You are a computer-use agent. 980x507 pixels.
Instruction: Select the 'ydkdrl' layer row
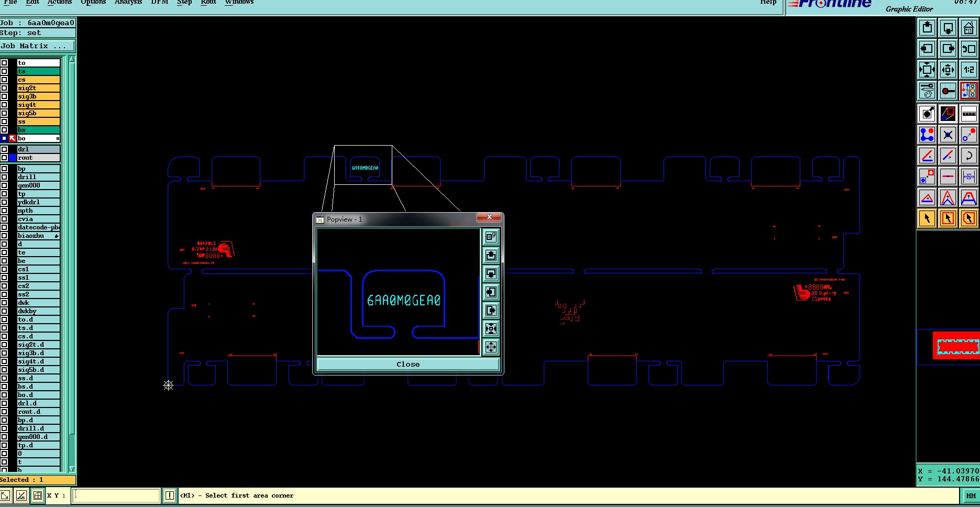pyautogui.click(x=38, y=202)
